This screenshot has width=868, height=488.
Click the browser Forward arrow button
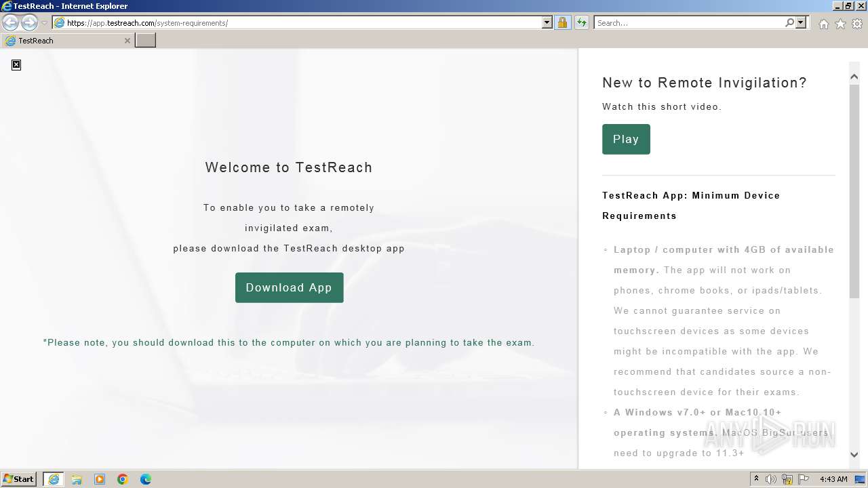tap(29, 23)
